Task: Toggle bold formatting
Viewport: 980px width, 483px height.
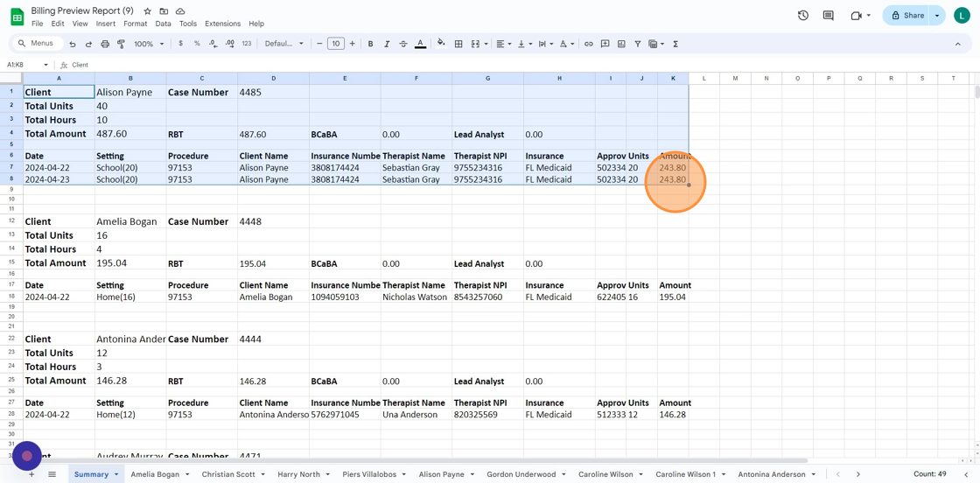Action: 370,44
